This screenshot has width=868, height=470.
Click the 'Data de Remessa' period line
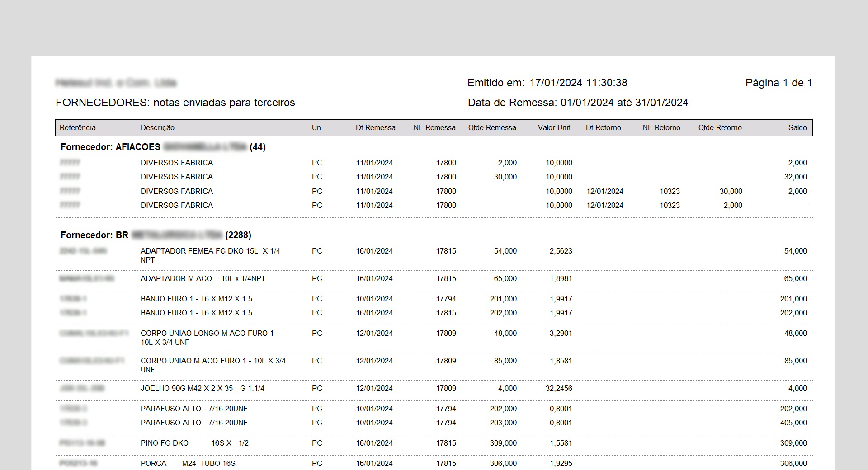tap(578, 103)
